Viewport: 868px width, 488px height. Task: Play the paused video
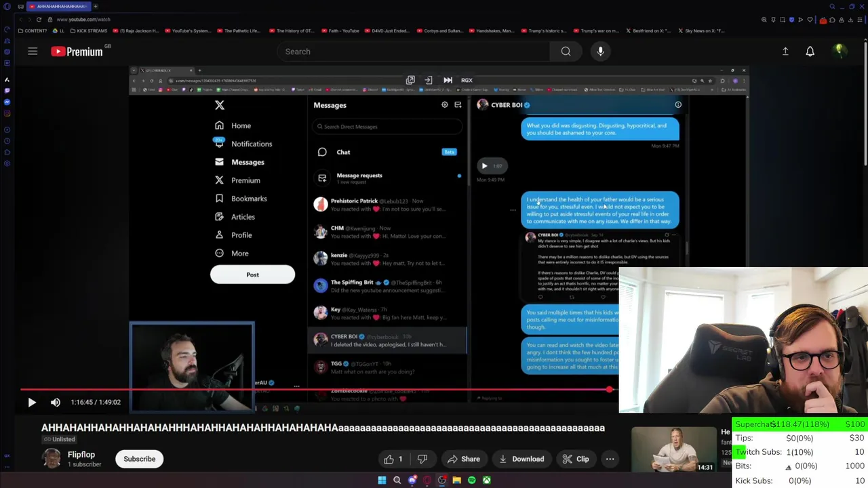(32, 402)
